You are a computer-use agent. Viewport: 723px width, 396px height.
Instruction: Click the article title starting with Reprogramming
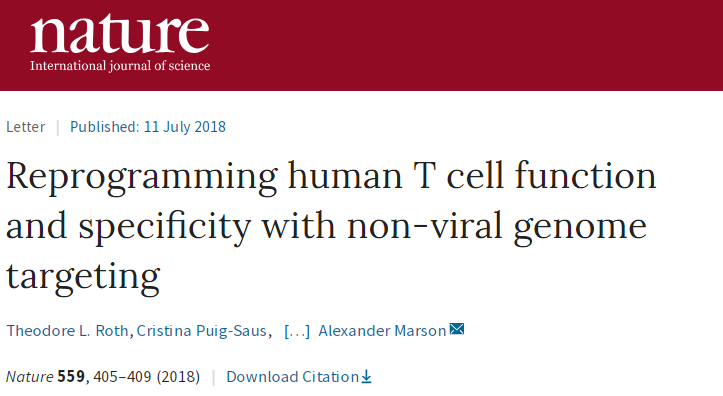(331, 226)
